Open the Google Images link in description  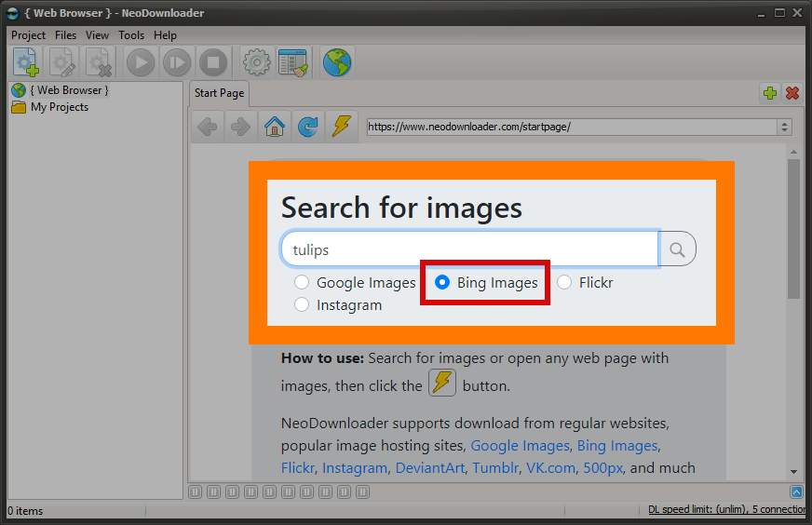(520, 445)
